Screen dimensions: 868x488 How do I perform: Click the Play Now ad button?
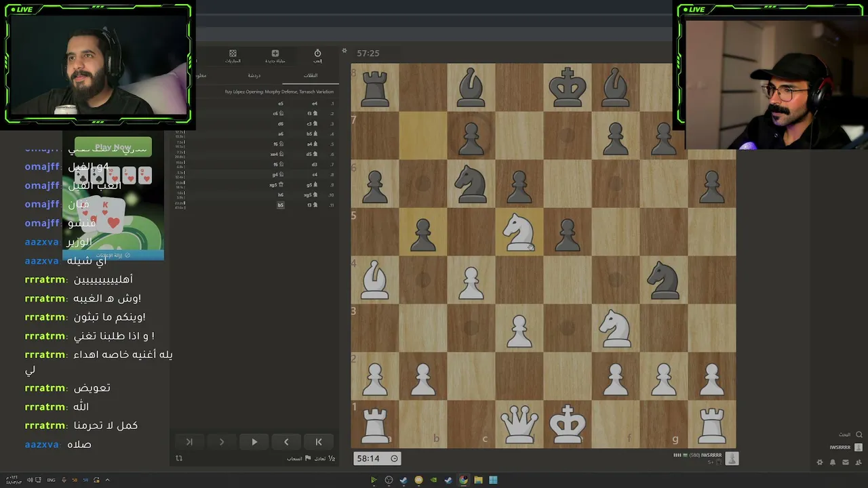(x=113, y=147)
